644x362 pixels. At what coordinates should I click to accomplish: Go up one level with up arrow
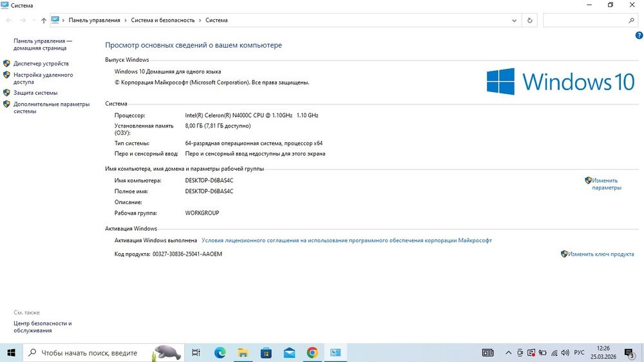click(x=44, y=21)
